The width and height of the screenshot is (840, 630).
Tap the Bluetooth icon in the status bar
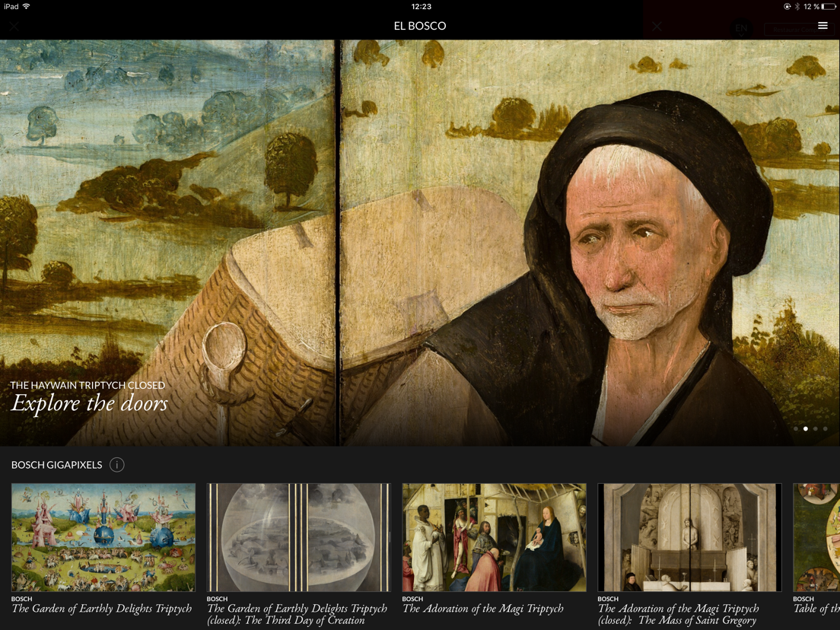tap(797, 6)
